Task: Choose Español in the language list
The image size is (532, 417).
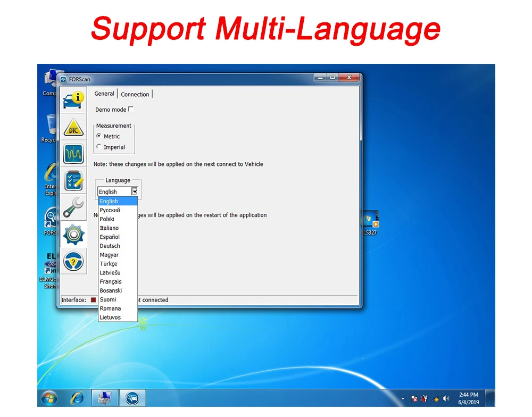Action: point(118,237)
